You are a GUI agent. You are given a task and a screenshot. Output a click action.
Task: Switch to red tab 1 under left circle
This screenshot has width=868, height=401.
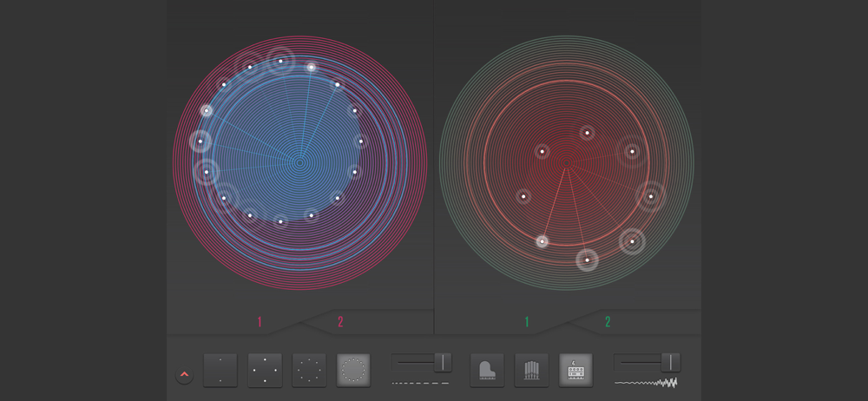(x=259, y=322)
